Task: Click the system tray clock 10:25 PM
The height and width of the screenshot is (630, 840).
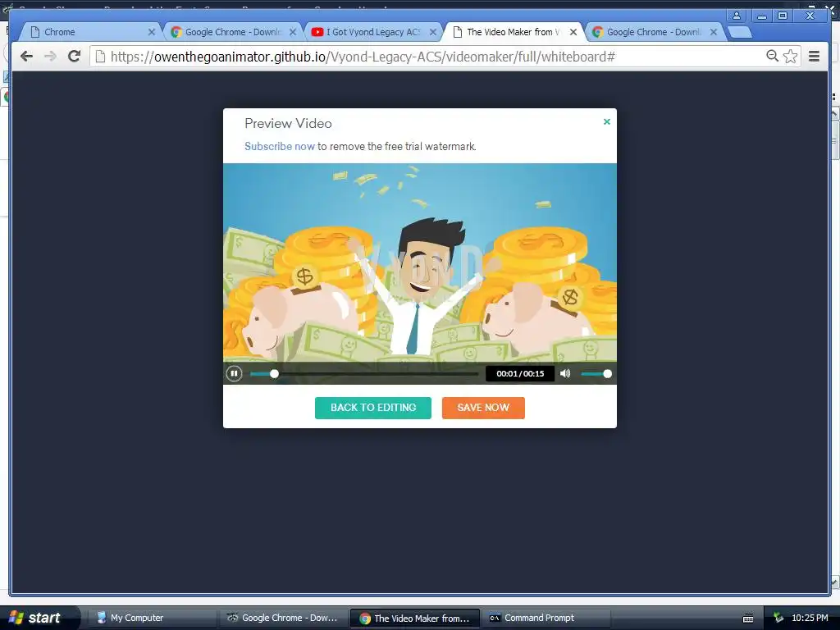Action: click(x=810, y=619)
